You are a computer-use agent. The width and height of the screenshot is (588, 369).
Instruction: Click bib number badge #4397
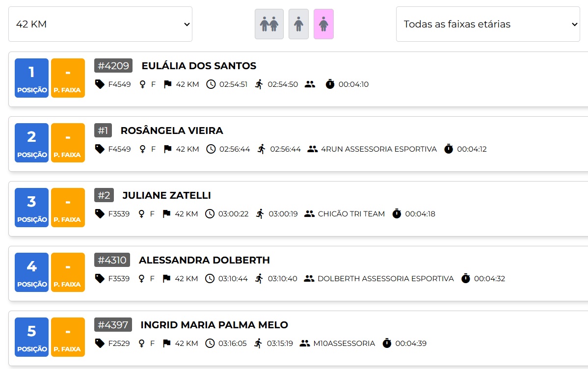point(113,325)
